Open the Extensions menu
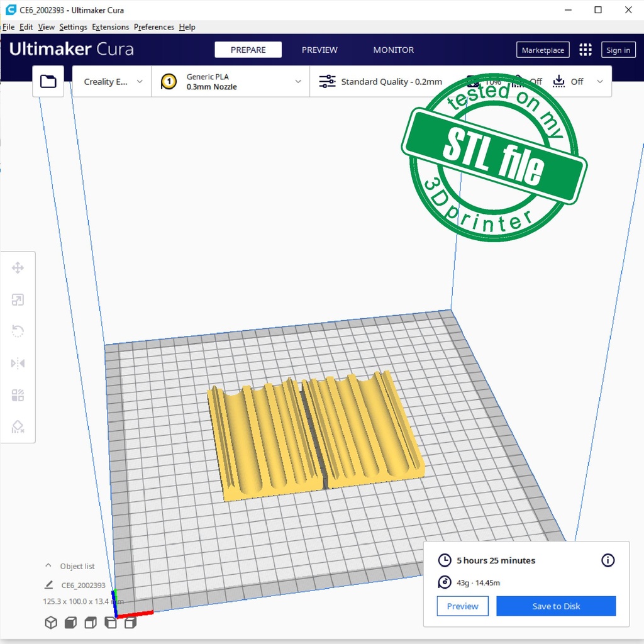 click(110, 27)
